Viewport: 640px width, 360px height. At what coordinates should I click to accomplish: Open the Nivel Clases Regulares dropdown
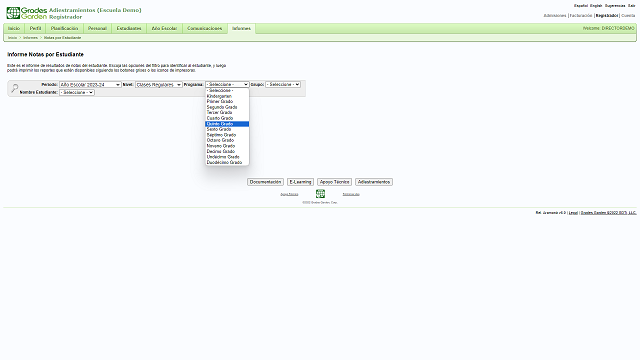click(x=159, y=84)
